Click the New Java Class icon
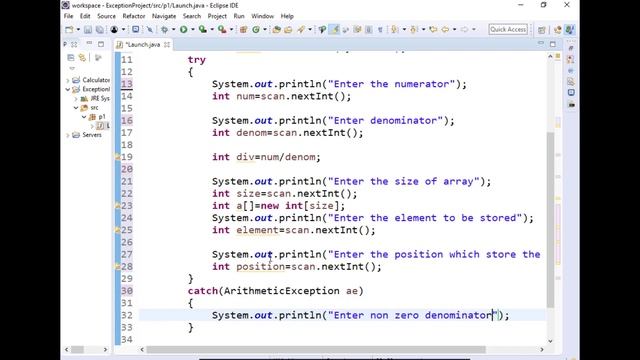Screen dimensions: 640x360 click(x=256, y=29)
